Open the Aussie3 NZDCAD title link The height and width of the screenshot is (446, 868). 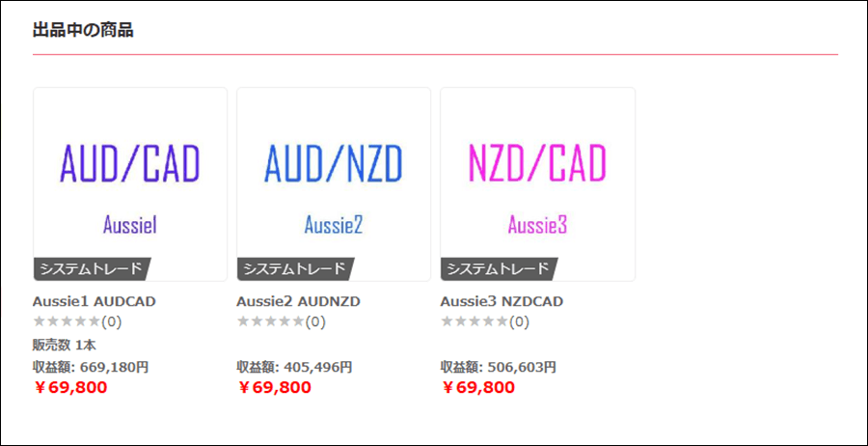[x=502, y=301]
